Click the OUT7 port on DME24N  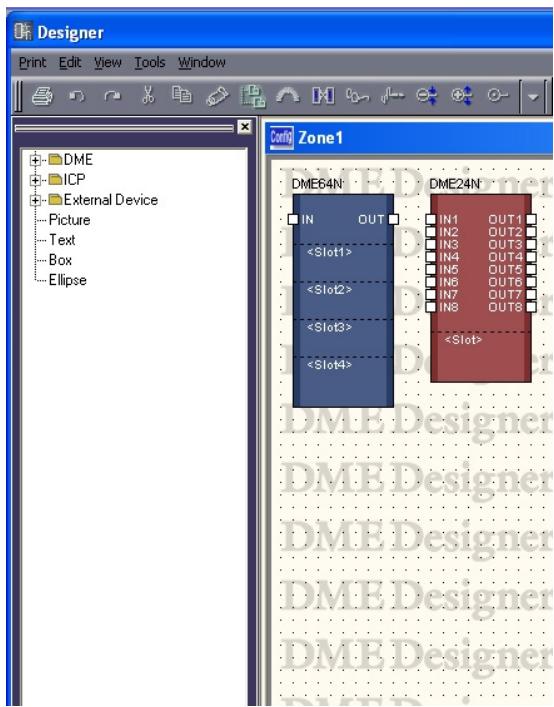pyautogui.click(x=531, y=295)
